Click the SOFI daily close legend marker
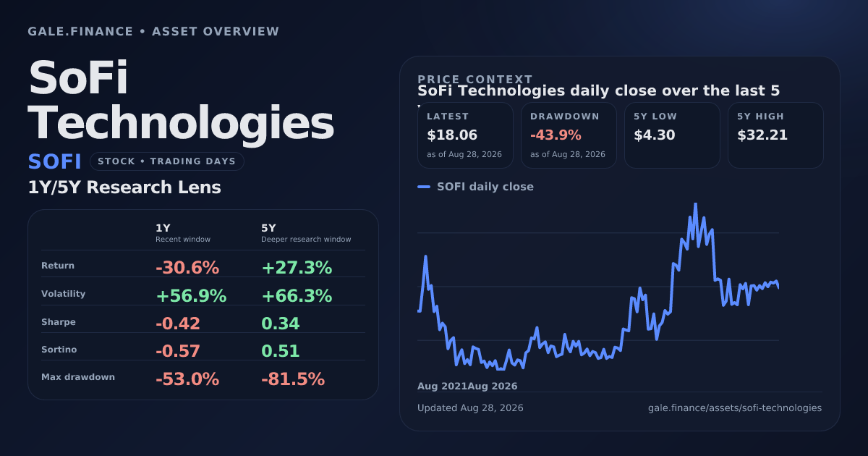This screenshot has height=456, width=868. click(x=424, y=187)
